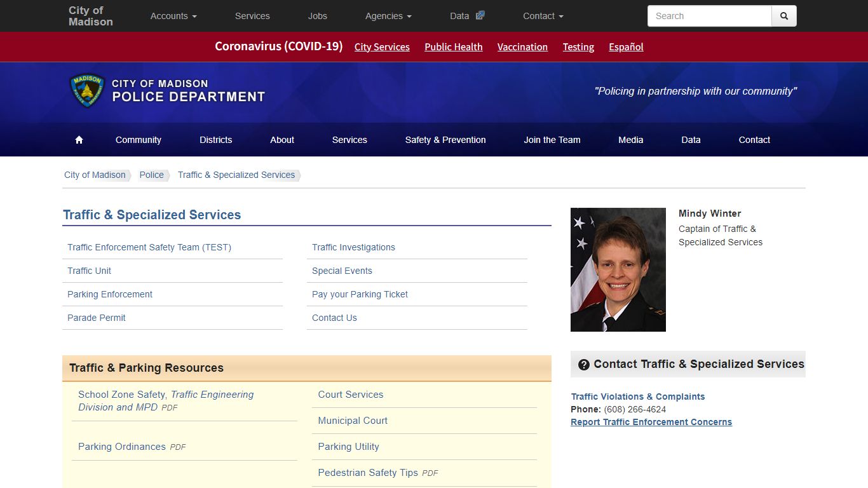Open the Vaccination link
This screenshot has height=488, width=868.
tap(522, 47)
